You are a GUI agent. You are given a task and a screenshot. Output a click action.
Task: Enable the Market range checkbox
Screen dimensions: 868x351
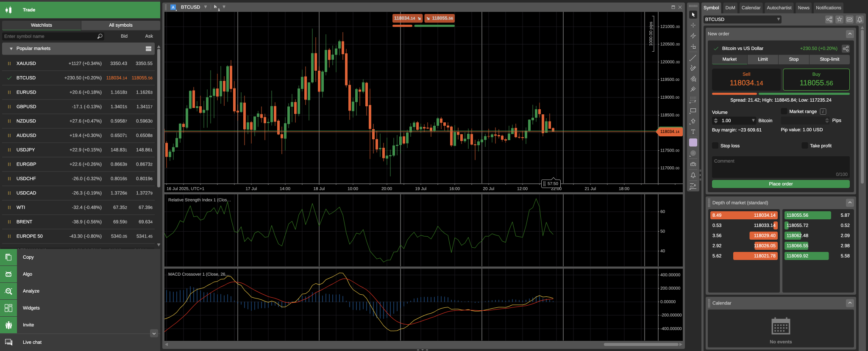pyautogui.click(x=784, y=111)
